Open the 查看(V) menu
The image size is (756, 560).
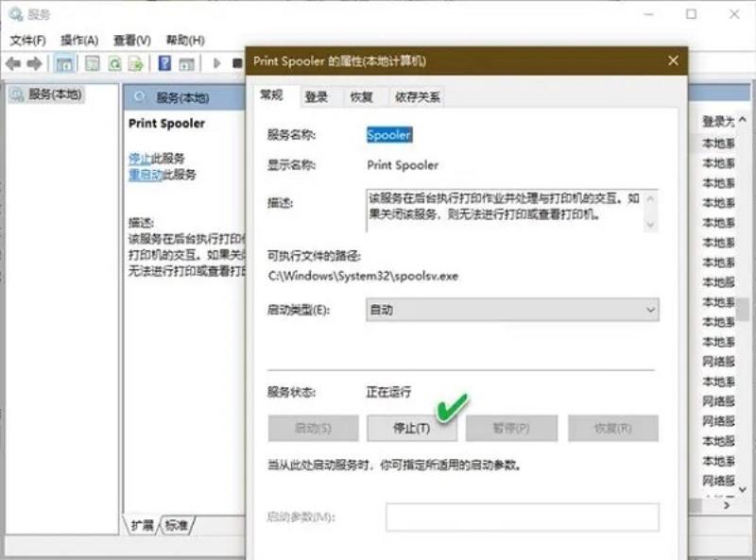coord(132,40)
